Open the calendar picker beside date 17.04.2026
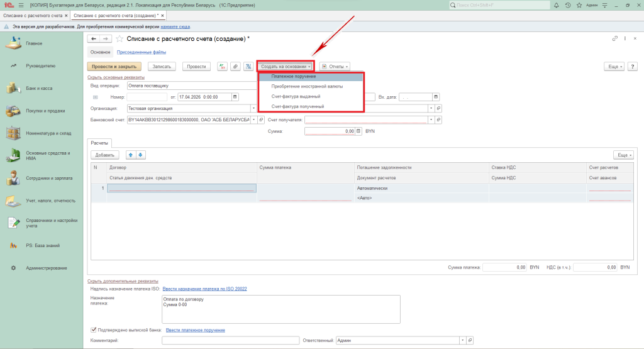Screen dimensions: 644x349 (x=235, y=97)
